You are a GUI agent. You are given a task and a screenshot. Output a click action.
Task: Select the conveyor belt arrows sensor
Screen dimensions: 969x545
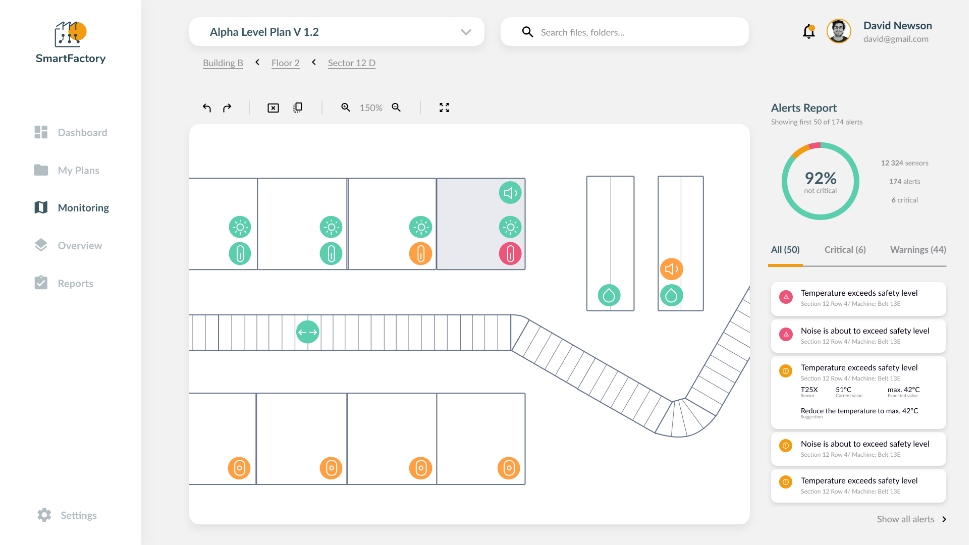[308, 332]
